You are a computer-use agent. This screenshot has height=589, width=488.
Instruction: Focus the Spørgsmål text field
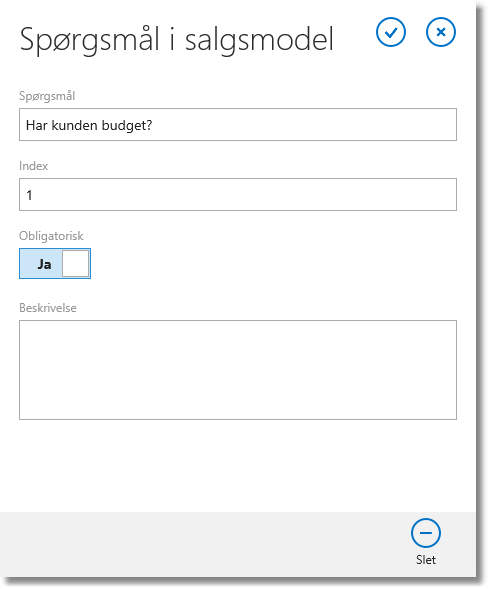[238, 125]
